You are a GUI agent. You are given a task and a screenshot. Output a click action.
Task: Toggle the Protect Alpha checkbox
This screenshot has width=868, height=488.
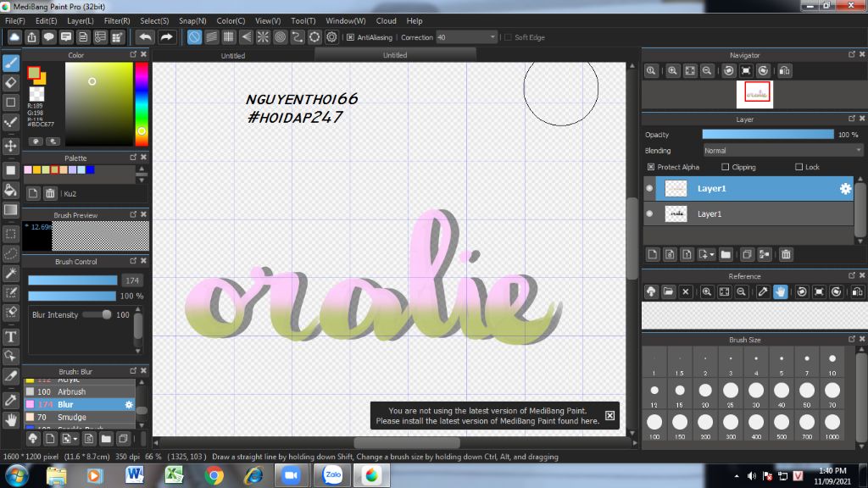[651, 167]
